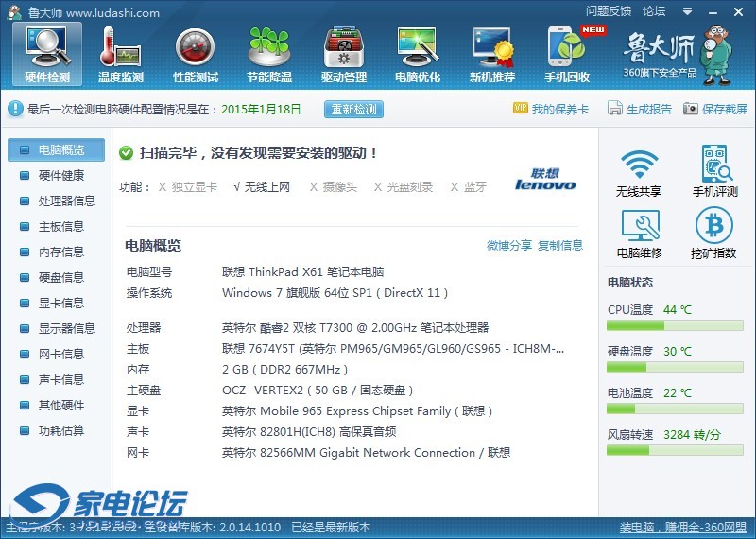Click the 联想 ThinkPad X61 笔记本电脑 model text
The height and width of the screenshot is (539, 756).
click(302, 271)
